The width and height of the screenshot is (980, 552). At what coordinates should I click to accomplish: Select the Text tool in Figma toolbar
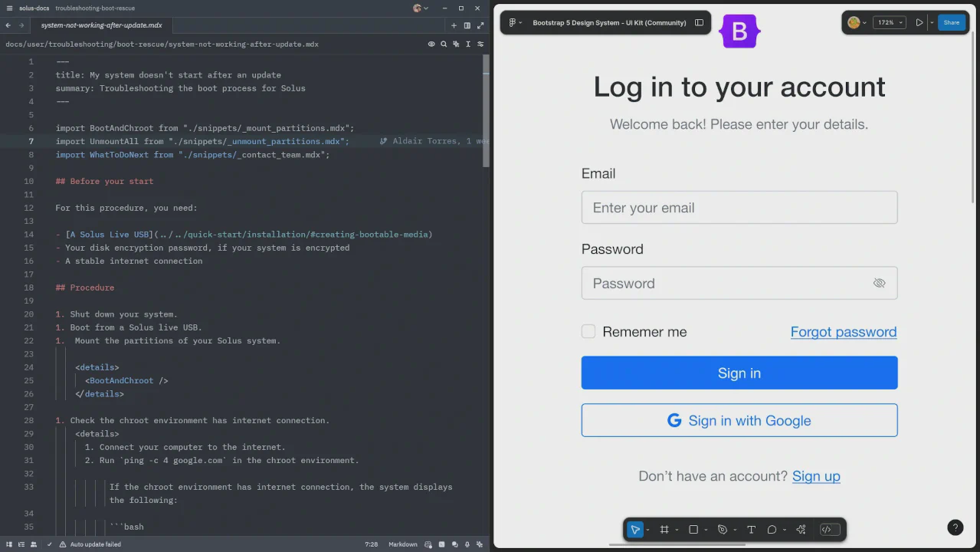point(751,530)
